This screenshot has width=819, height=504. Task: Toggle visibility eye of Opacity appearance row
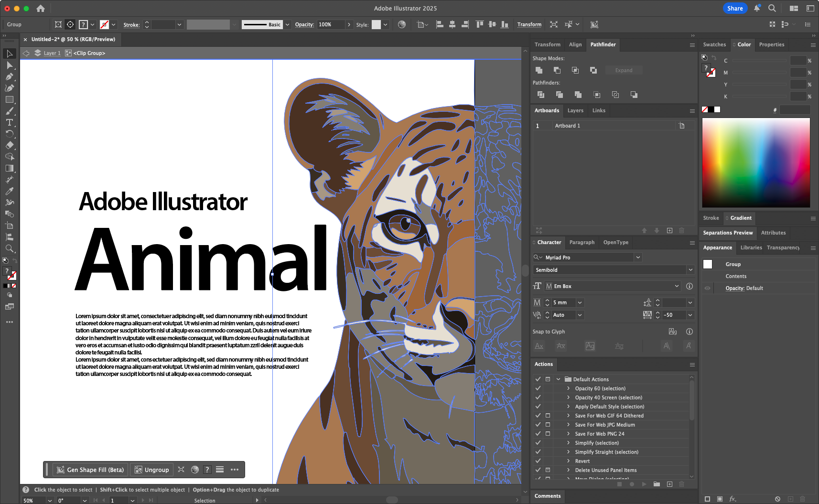tap(708, 288)
